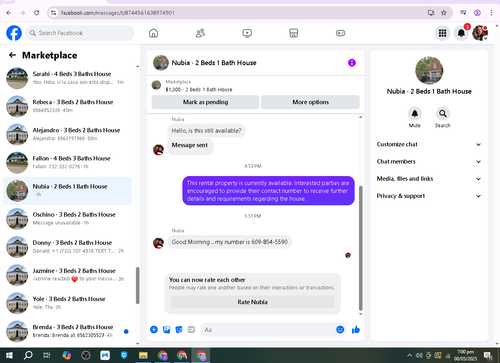This screenshot has height=363, width=500.
Task: Open the Oschino - 3 Beds 2 Baths House chat
Action: 68,219
